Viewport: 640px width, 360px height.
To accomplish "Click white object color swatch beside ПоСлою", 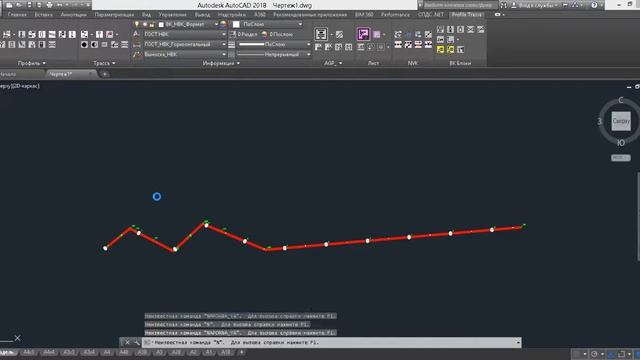I will tap(236, 24).
